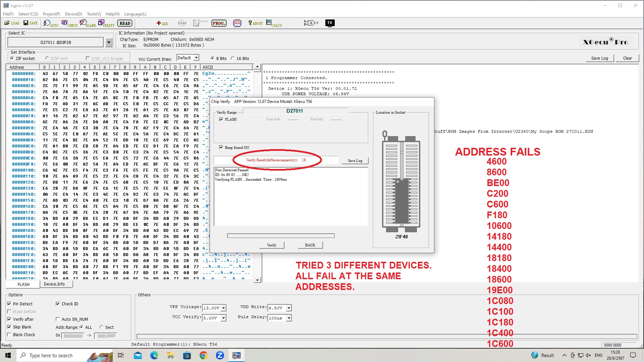Screen dimensions: 644x362
Task: Open the Tools(V) menu
Action: tap(94, 14)
